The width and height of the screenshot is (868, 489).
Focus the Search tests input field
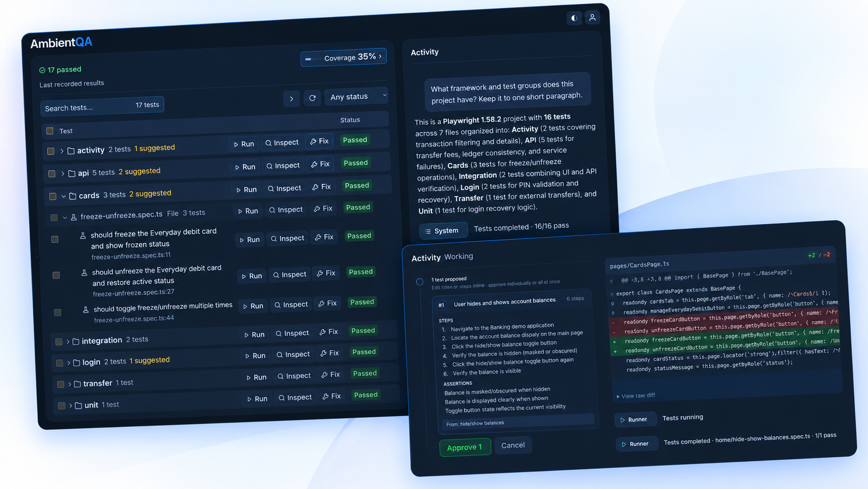click(102, 107)
